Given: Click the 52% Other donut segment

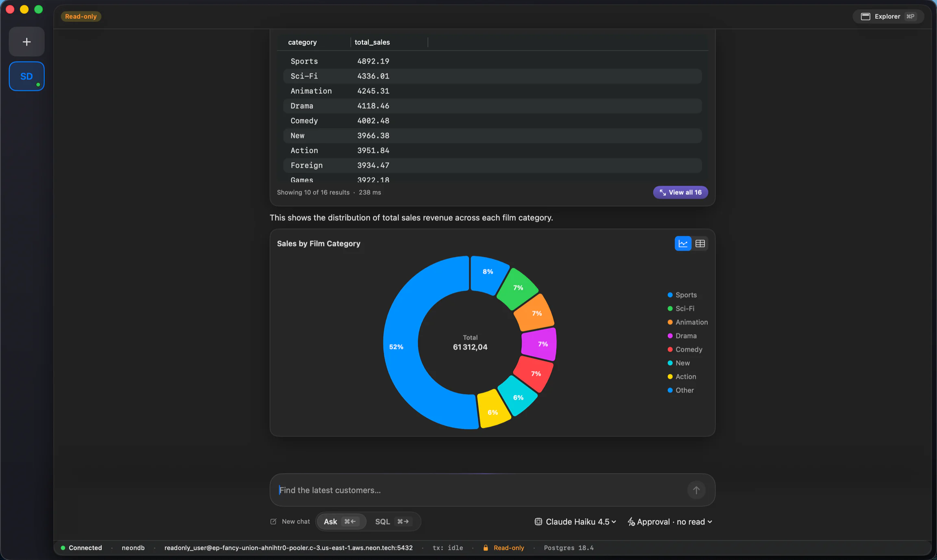Looking at the screenshot, I should (401, 346).
